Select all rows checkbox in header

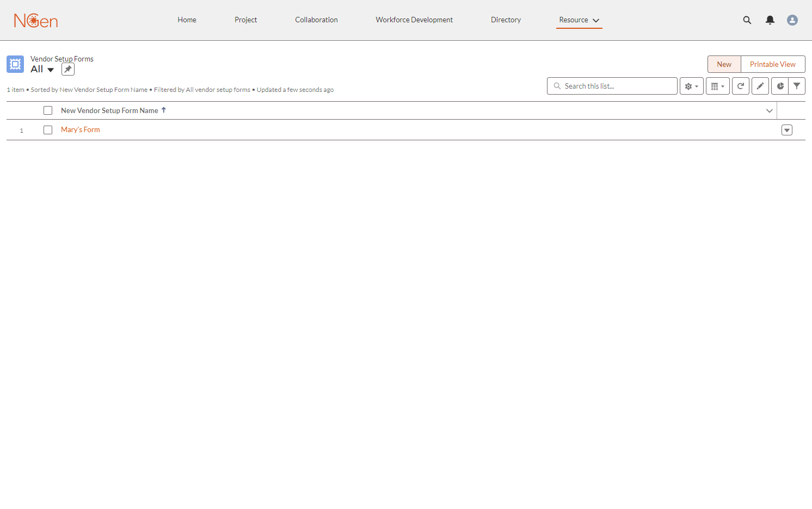pos(48,110)
